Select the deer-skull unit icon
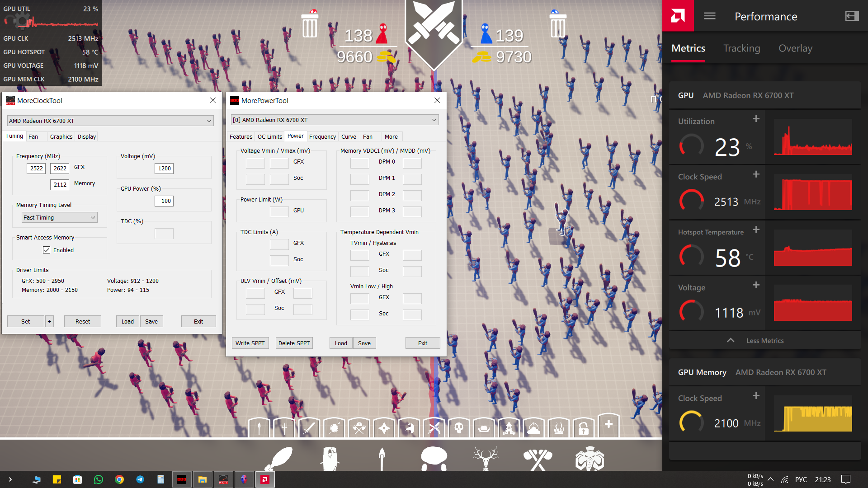This screenshot has height=488, width=868. coord(486,459)
